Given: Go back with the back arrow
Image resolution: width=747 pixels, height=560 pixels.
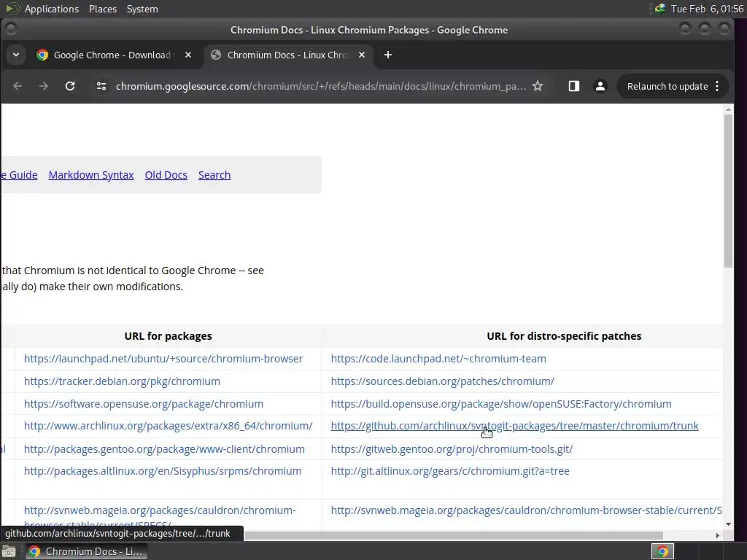Looking at the screenshot, I should click(x=18, y=86).
